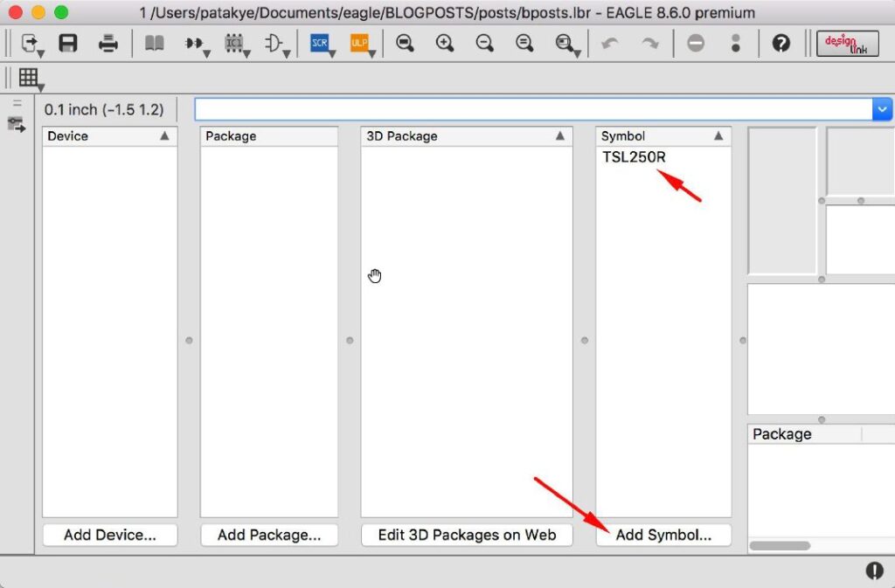Sort by Package column header
This screenshot has width=895, height=588.
pos(269,135)
